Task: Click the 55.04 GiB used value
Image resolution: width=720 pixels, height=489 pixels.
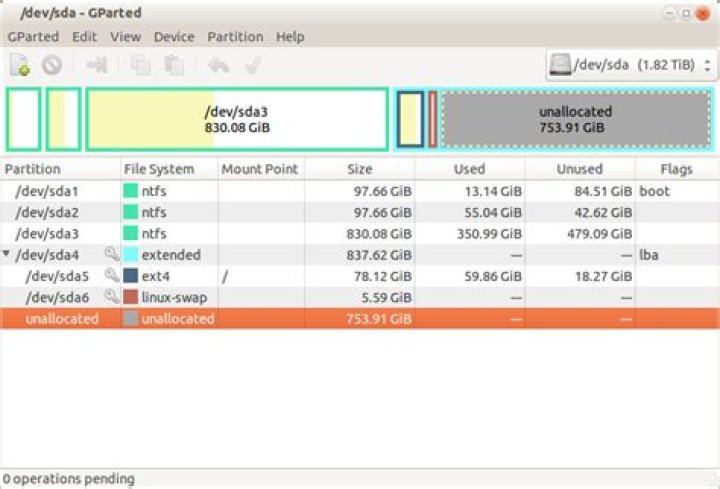Action: coord(493,212)
